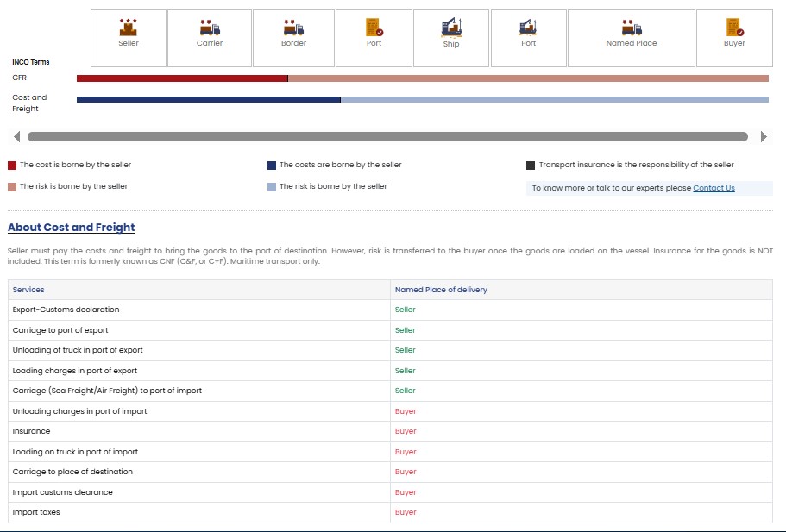The image size is (786, 532).
Task: Click the About Cost and Freight heading
Action: 72,228
